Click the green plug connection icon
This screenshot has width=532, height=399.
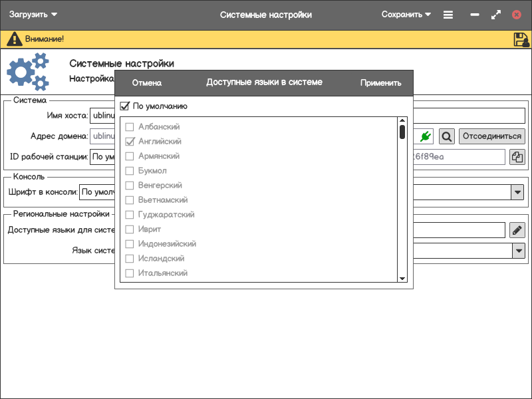[426, 136]
